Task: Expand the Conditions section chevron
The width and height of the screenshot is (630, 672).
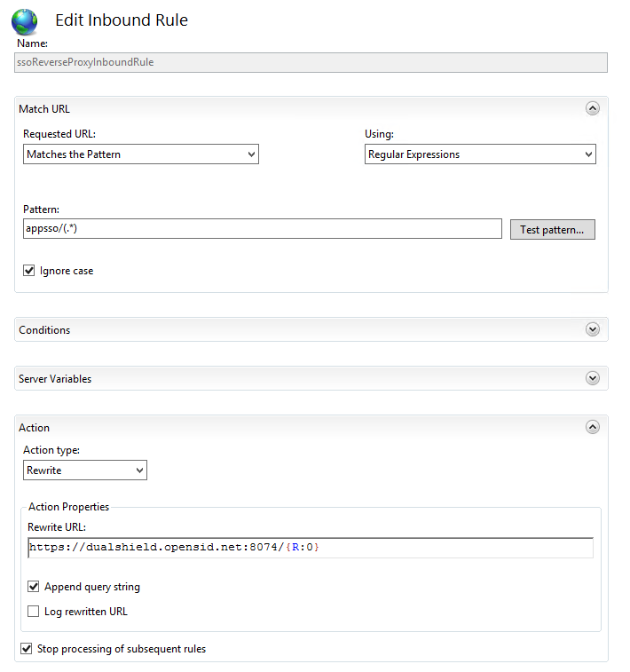Action: (593, 329)
